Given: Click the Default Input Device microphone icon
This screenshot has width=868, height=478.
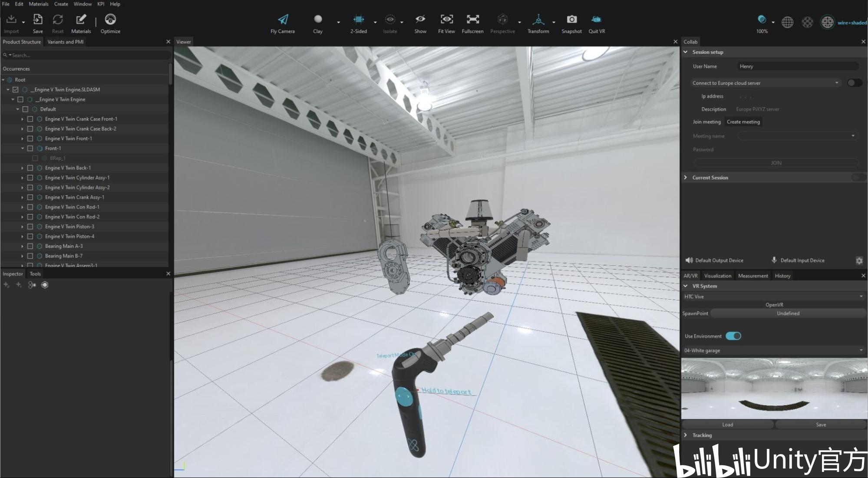Looking at the screenshot, I should pos(774,260).
